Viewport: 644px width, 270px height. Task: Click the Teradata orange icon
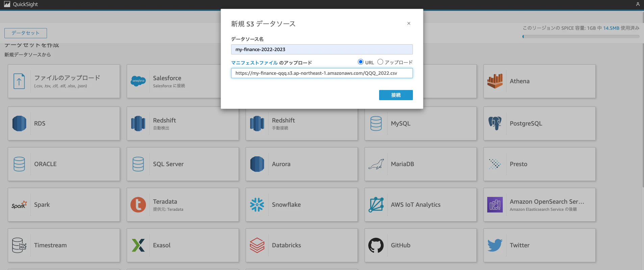138,205
